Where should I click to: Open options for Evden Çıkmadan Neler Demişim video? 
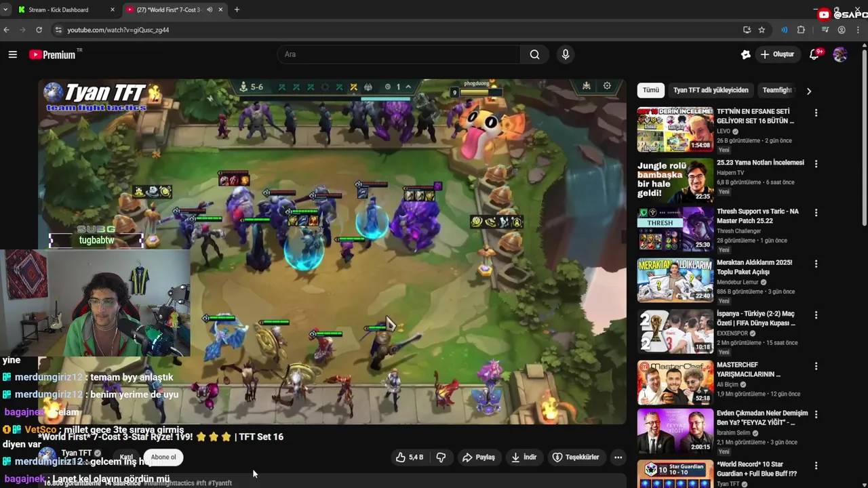point(816,414)
